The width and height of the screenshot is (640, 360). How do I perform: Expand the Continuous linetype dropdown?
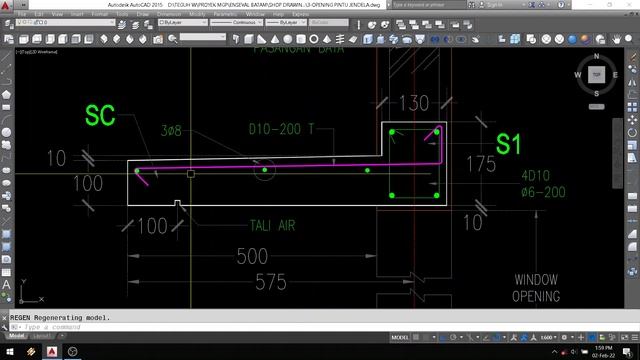coord(260,22)
